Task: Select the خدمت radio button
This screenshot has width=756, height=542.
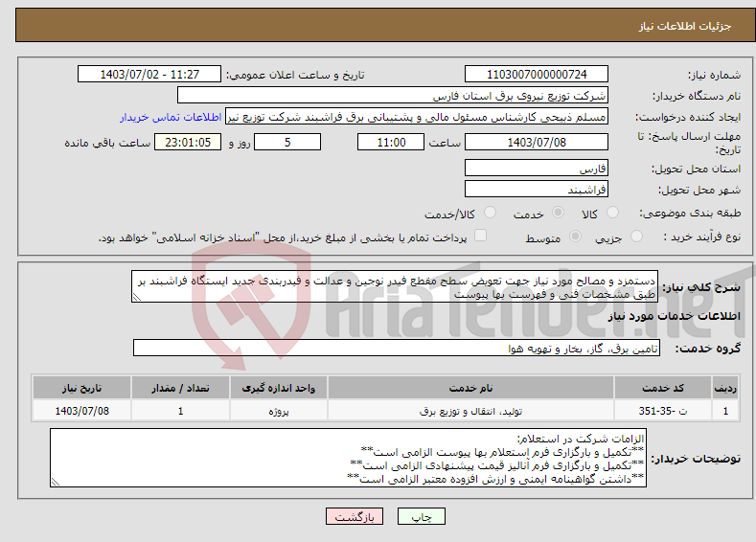Action: pyautogui.click(x=558, y=213)
